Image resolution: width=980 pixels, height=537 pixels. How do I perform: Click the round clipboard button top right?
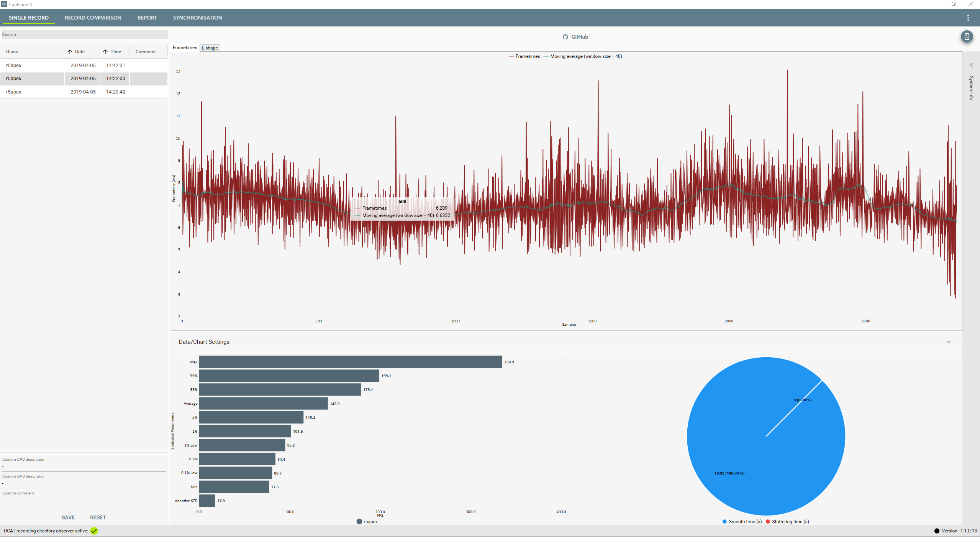tap(967, 37)
